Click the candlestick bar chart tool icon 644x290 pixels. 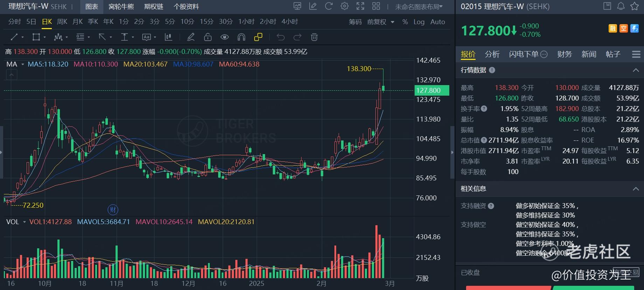click(x=168, y=37)
